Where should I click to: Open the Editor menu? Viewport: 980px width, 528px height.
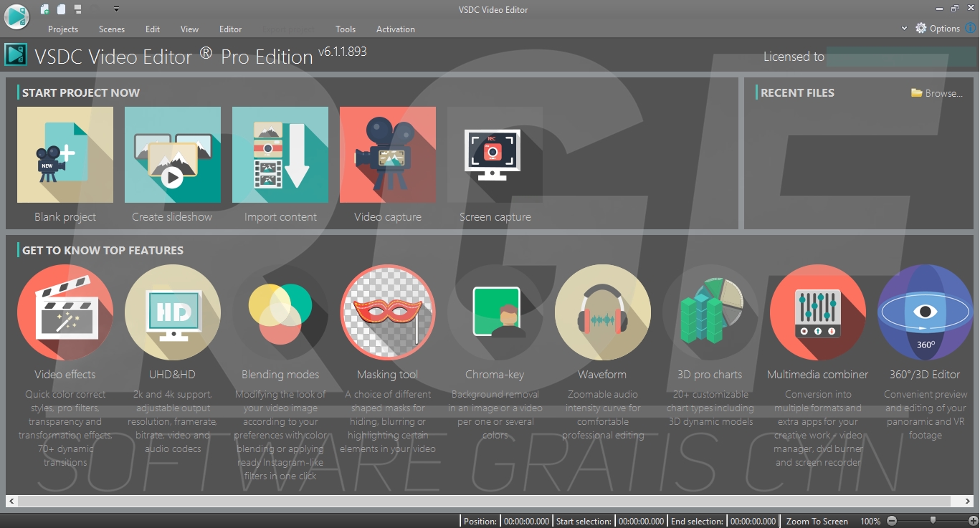coord(231,29)
